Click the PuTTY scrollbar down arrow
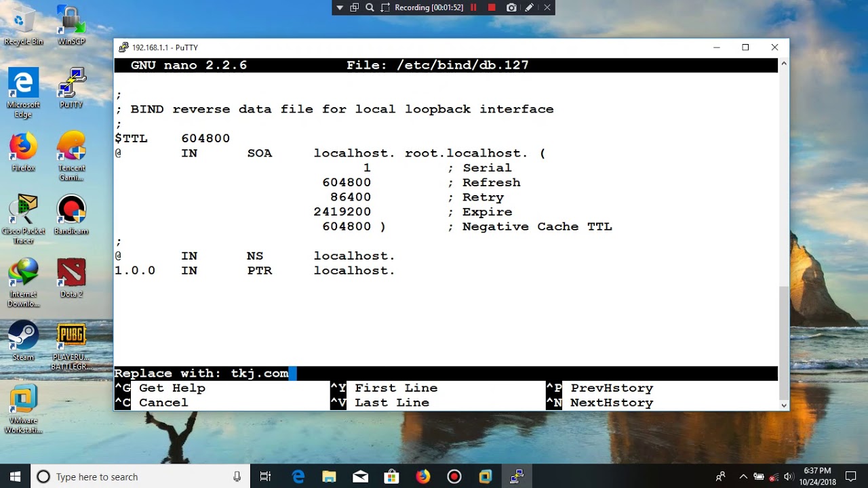The image size is (868, 488). (784, 405)
